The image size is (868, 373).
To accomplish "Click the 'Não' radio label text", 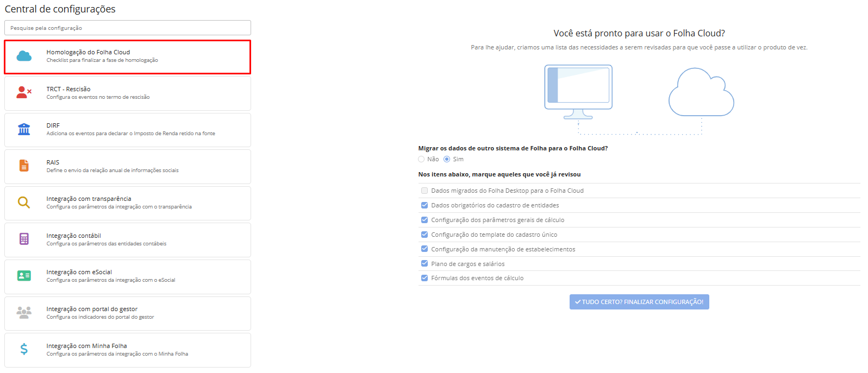I will click(433, 159).
